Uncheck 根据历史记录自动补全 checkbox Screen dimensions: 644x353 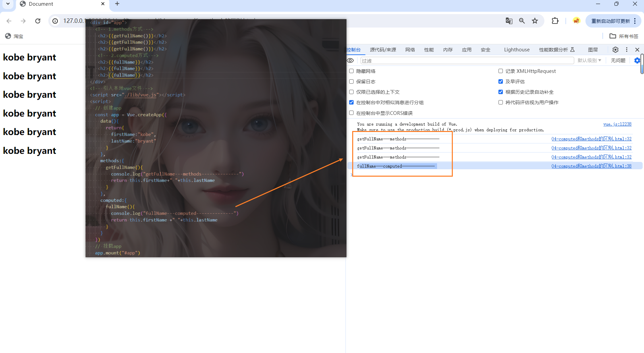click(501, 92)
